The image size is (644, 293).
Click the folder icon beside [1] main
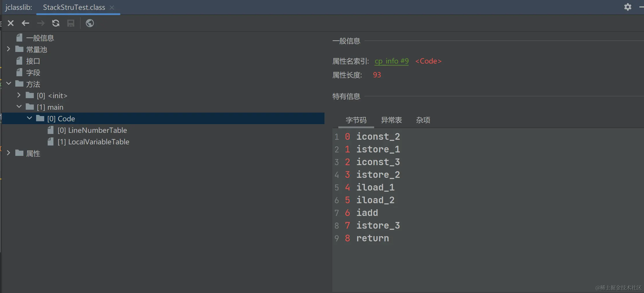pos(30,107)
